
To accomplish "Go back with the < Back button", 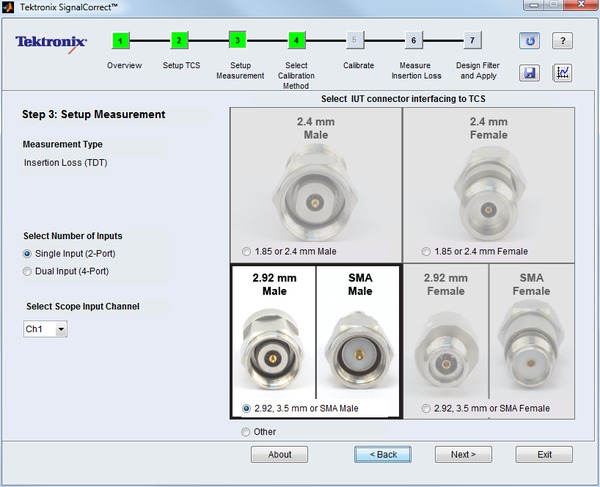I will click(383, 454).
